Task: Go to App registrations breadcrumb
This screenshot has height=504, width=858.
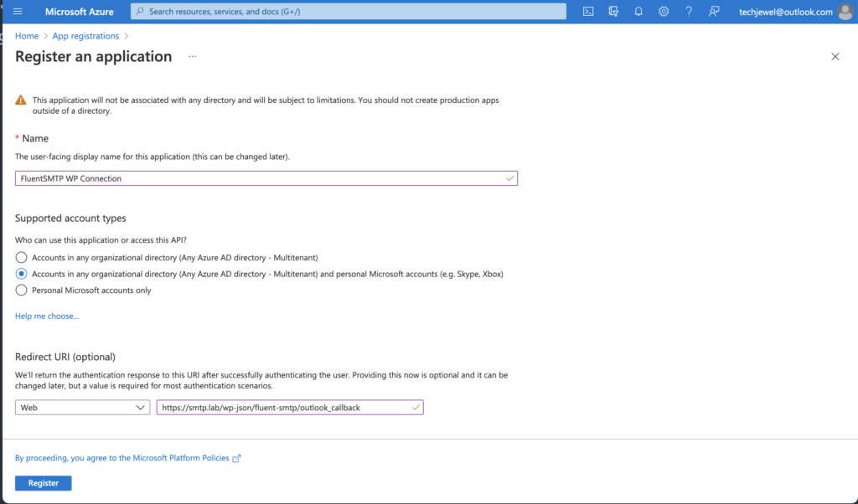Action: [x=85, y=36]
